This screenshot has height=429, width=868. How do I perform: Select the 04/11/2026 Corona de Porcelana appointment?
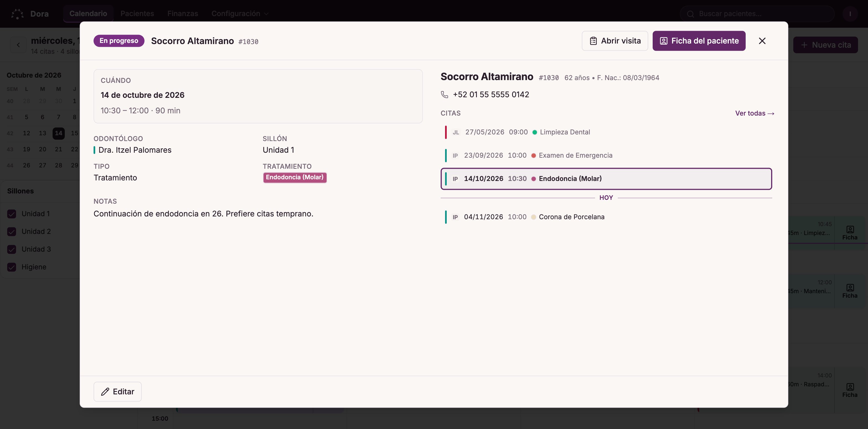[x=606, y=217]
